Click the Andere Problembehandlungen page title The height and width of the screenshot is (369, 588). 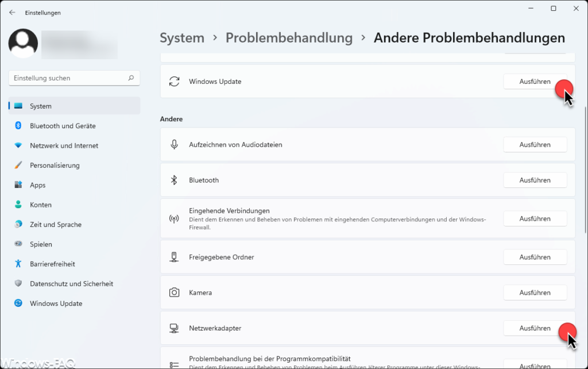click(x=469, y=37)
